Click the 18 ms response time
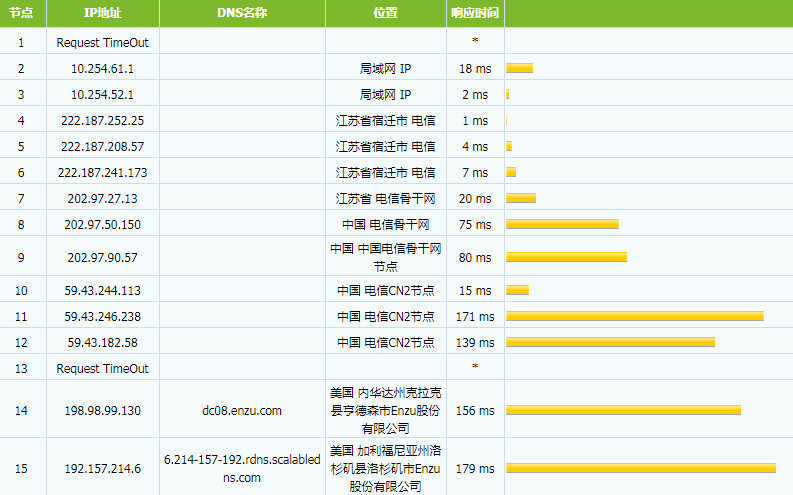 coord(475,69)
